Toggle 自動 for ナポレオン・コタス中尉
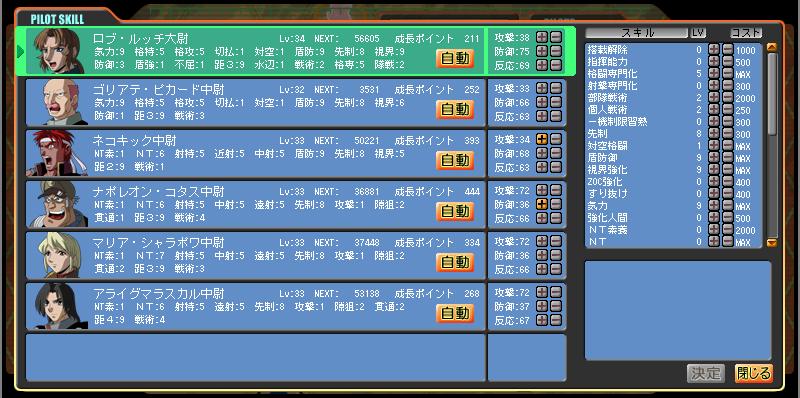 pyautogui.click(x=455, y=211)
